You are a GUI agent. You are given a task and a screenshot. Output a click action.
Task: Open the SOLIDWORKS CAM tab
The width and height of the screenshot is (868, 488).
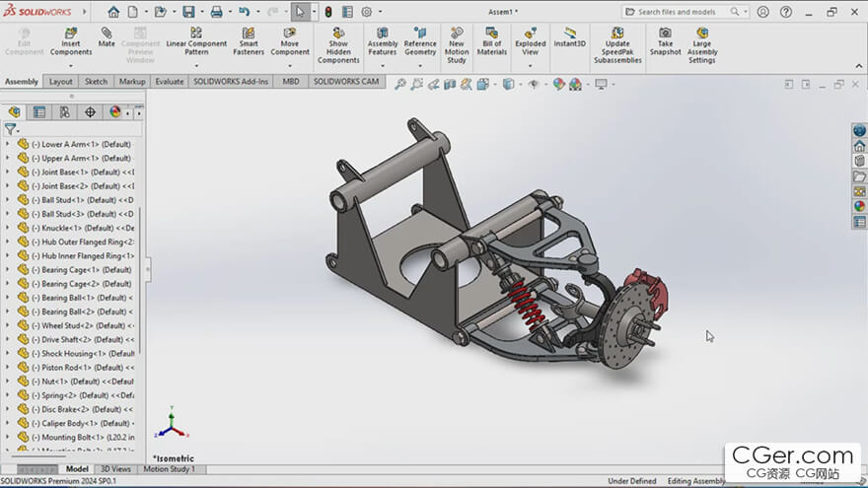346,81
